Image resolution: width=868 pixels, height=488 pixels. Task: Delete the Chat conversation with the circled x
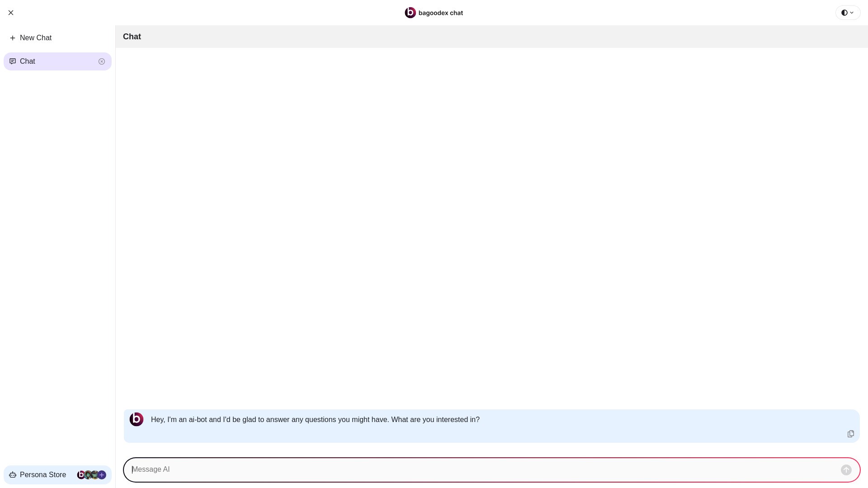tap(102, 61)
